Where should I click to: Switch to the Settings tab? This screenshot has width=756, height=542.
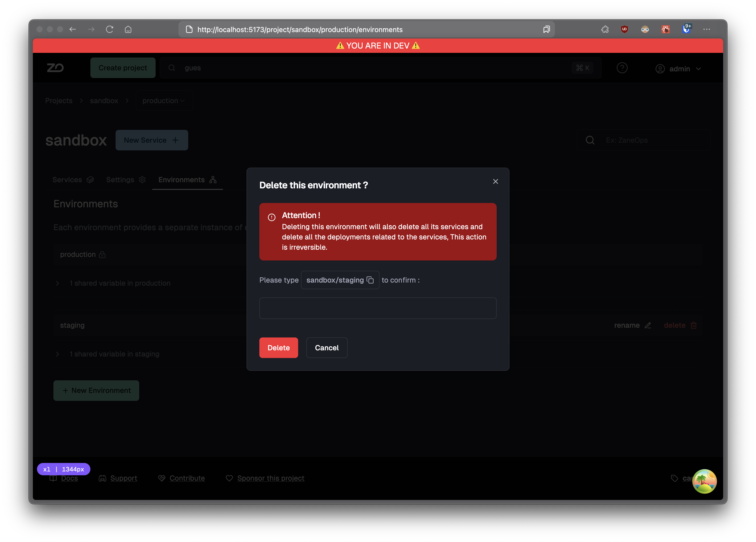point(126,180)
